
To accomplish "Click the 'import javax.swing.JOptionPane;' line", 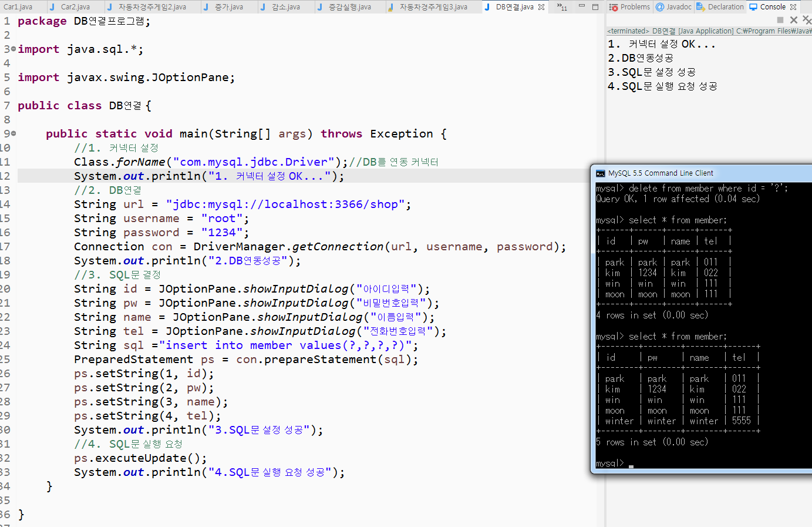I will (126, 78).
